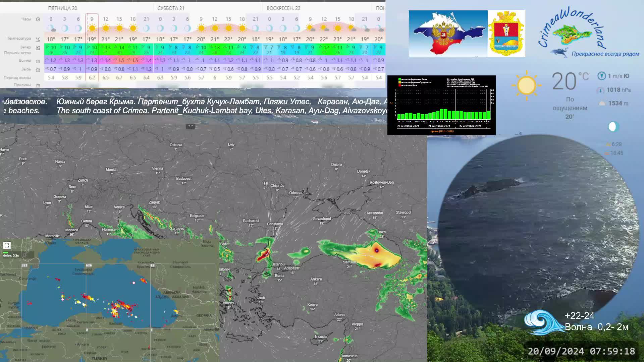644x362 pixels.
Task: Click the Порывы ветра row label
Action: (17, 53)
